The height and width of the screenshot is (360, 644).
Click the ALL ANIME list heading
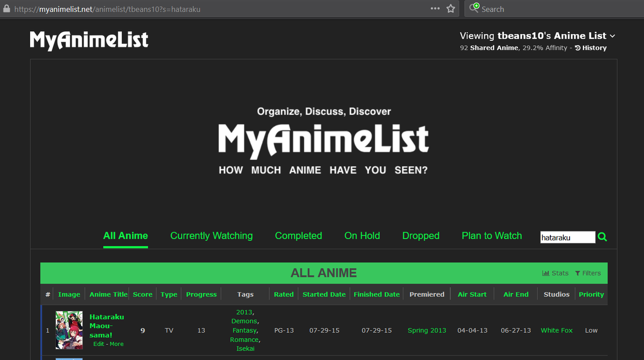324,273
